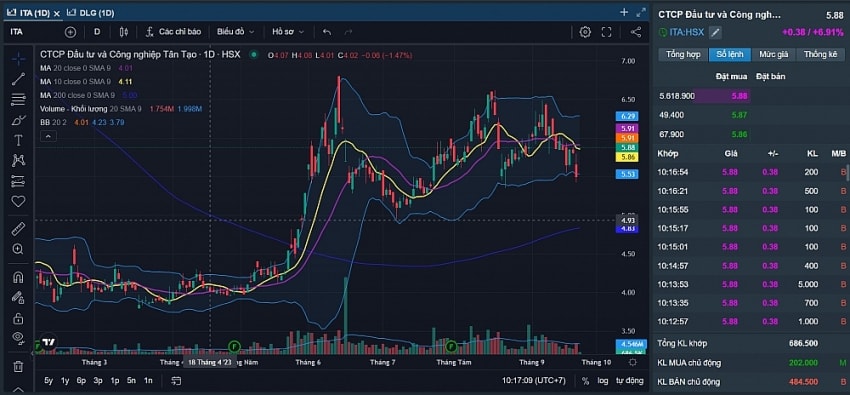Select the text annotation tool
The width and height of the screenshot is (850, 395).
point(18,140)
